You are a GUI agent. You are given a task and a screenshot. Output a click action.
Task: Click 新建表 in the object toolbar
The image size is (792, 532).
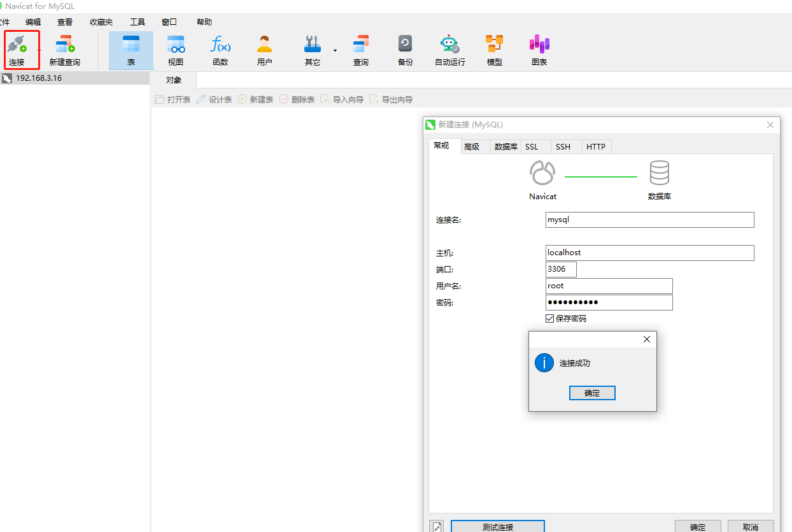[x=255, y=100]
